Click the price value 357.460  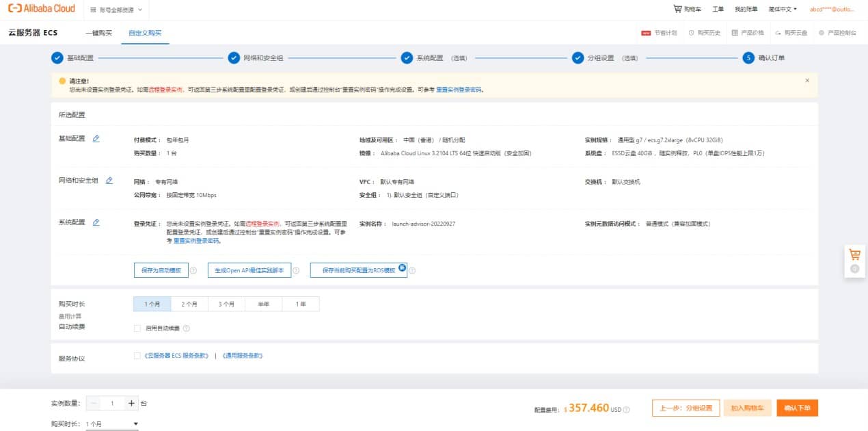click(x=588, y=408)
